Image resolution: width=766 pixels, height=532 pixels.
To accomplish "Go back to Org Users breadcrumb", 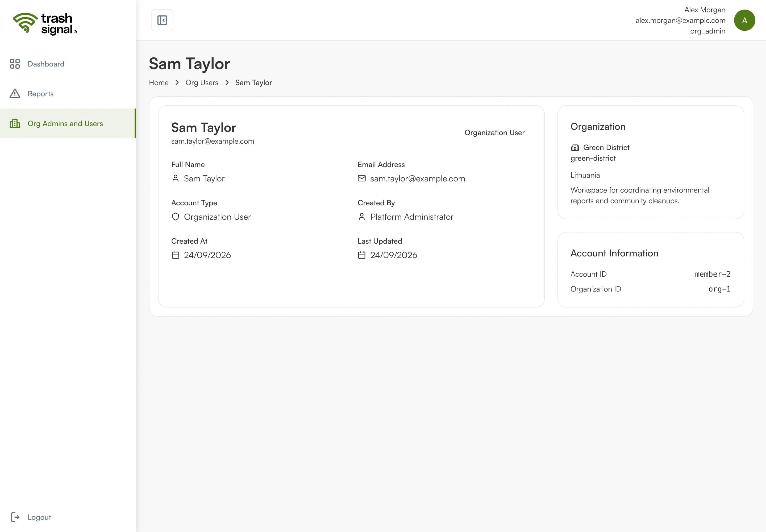I will click(202, 83).
